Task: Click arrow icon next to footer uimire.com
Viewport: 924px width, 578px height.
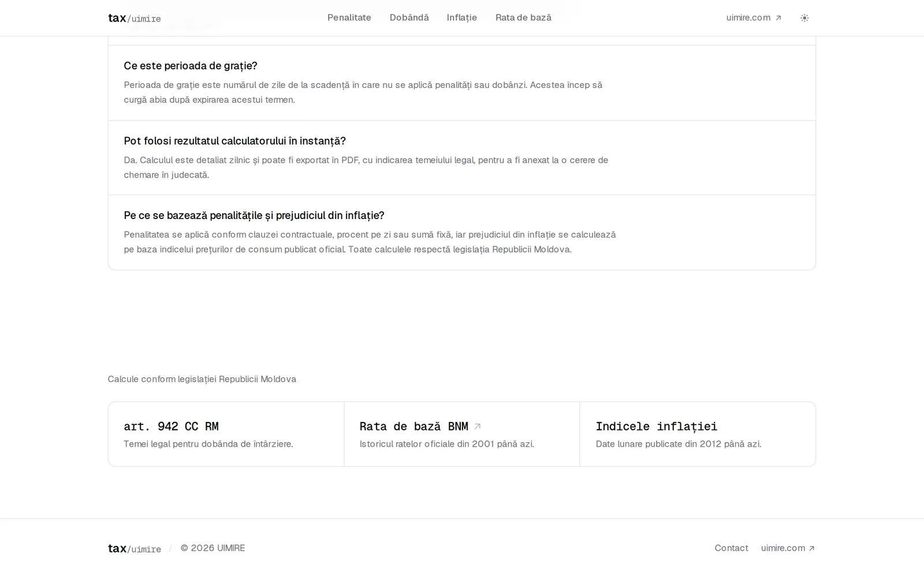Action: pos(811,549)
